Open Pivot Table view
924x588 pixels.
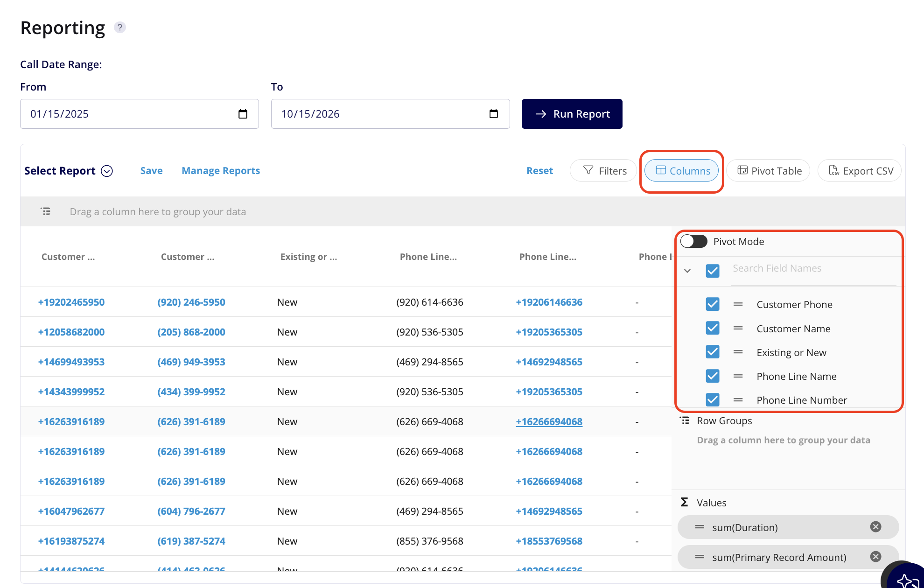click(769, 171)
